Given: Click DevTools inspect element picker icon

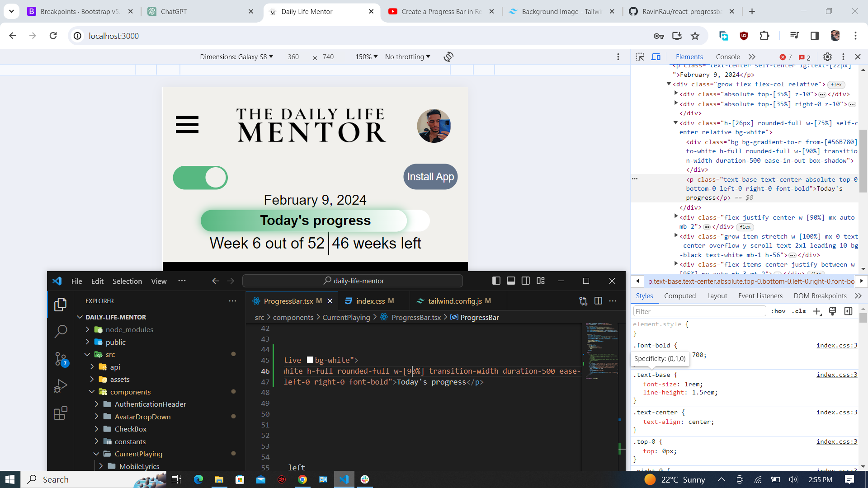Looking at the screenshot, I should pos(640,57).
